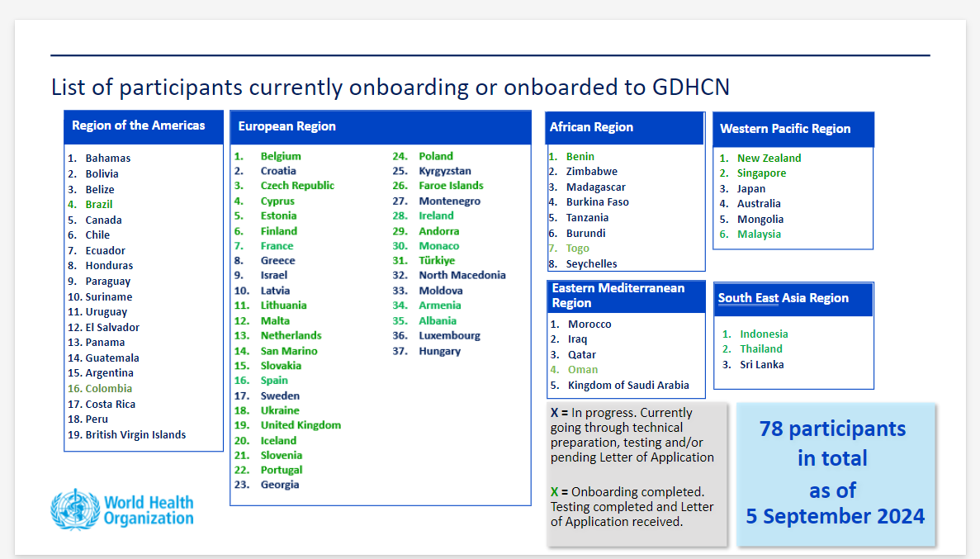Select the European Region header bar
The width and height of the screenshot is (980, 559).
tap(380, 127)
